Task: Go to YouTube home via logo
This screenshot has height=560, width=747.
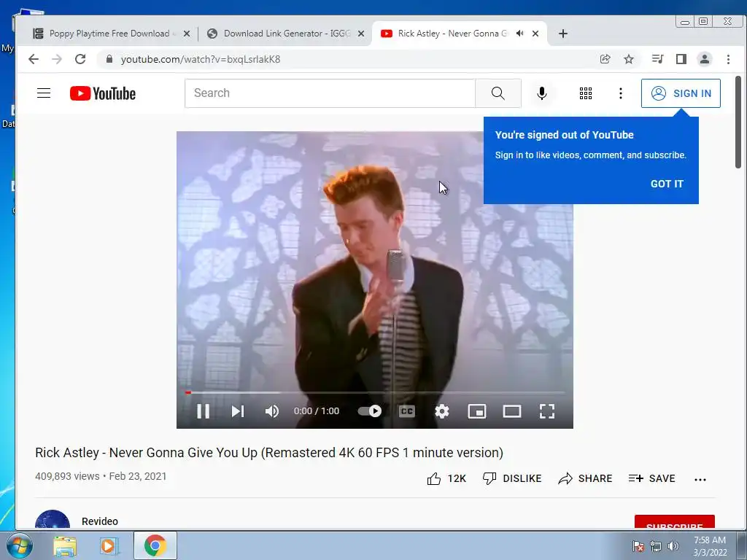Action: coord(103,93)
